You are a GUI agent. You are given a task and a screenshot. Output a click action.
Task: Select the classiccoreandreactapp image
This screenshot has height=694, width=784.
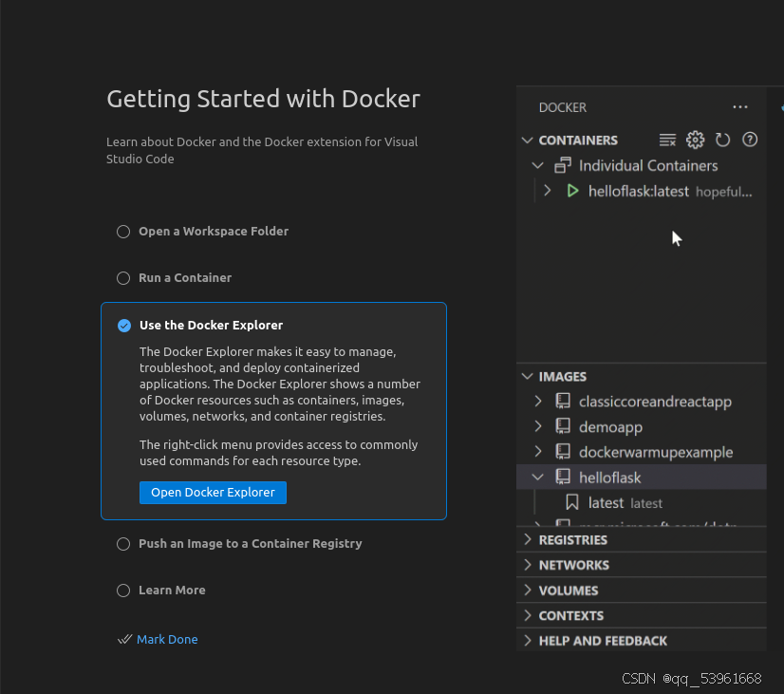(x=655, y=401)
